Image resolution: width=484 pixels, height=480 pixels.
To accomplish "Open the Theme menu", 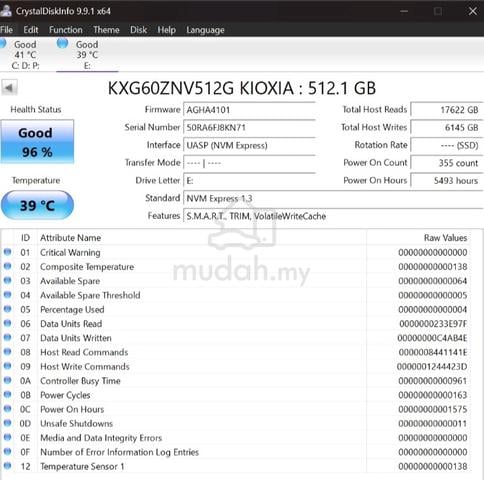I will coord(106,30).
